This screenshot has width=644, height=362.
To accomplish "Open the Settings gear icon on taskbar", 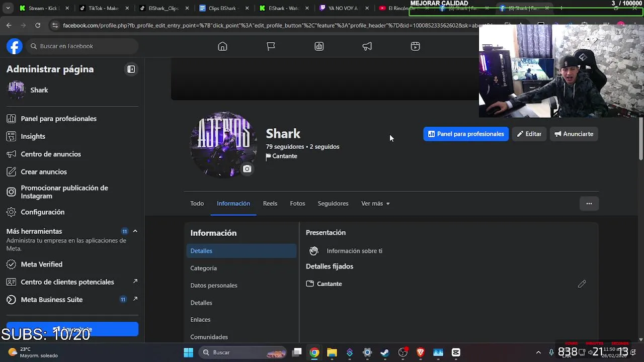I will click(367, 352).
